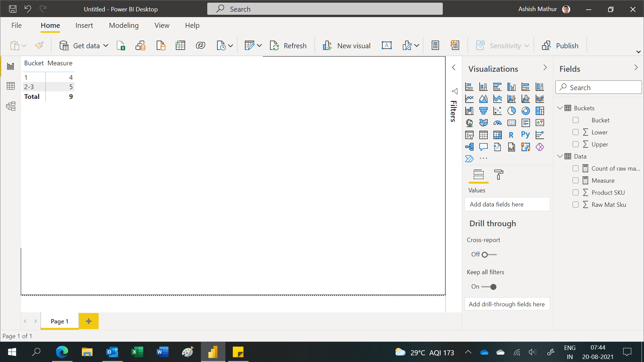Open the Get data dropdown arrow
This screenshot has height=362, width=644.
[x=106, y=46]
